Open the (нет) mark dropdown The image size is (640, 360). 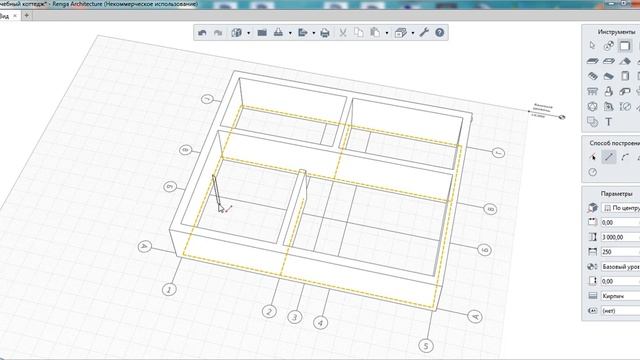[620, 311]
